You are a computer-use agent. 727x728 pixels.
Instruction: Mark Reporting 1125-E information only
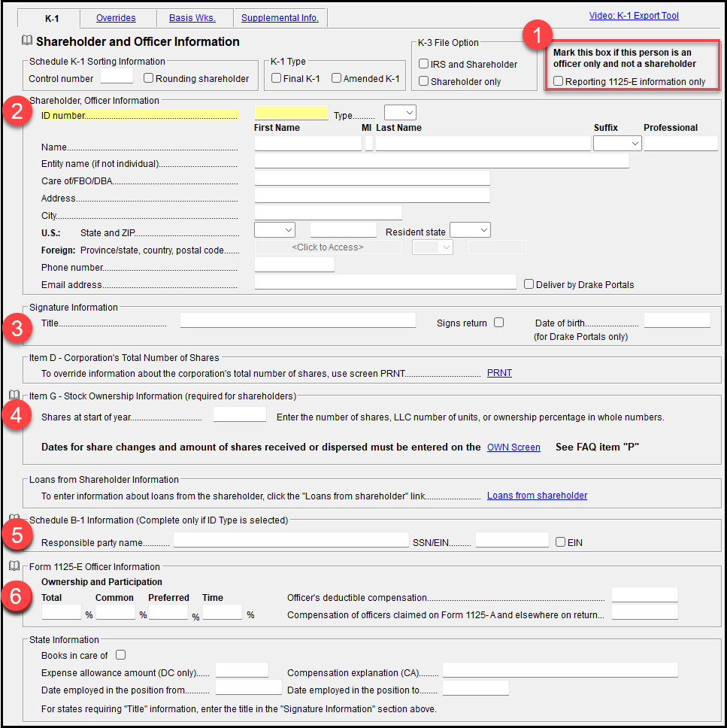559,80
